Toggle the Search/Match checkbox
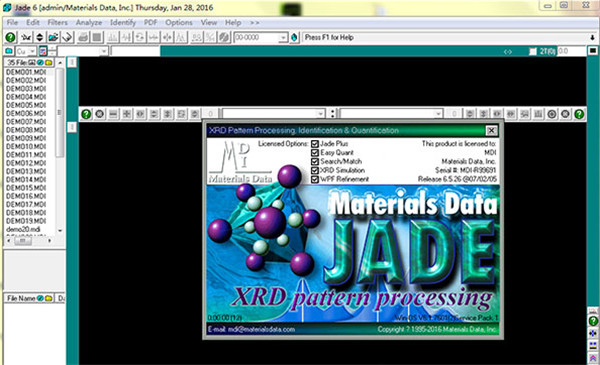This screenshot has width=600, height=365. click(x=315, y=161)
